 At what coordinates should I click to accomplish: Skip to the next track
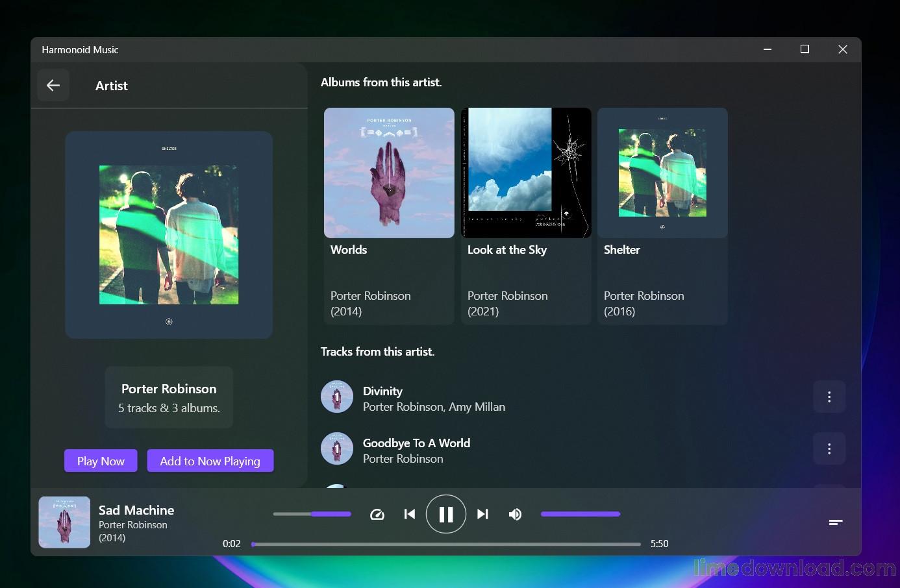click(482, 514)
